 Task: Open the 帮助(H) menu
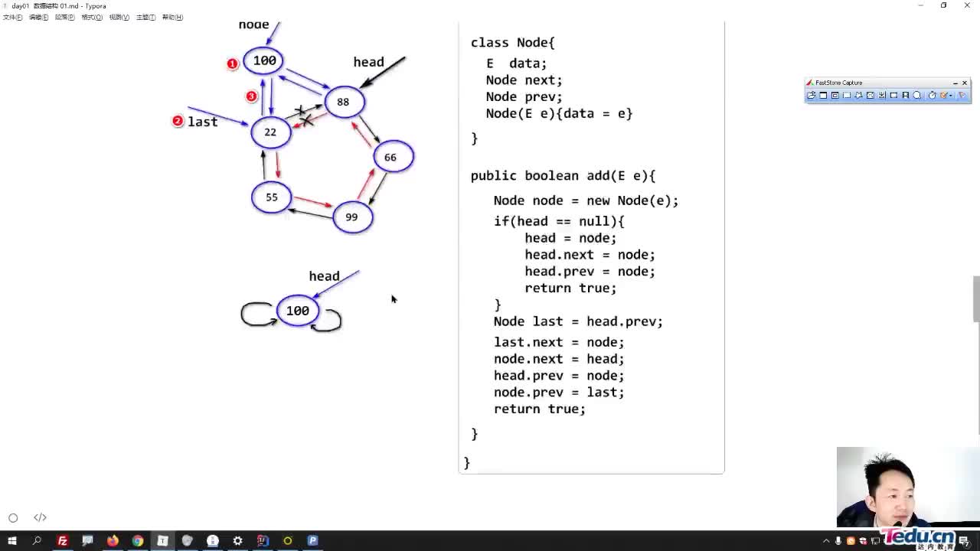pyautogui.click(x=172, y=17)
